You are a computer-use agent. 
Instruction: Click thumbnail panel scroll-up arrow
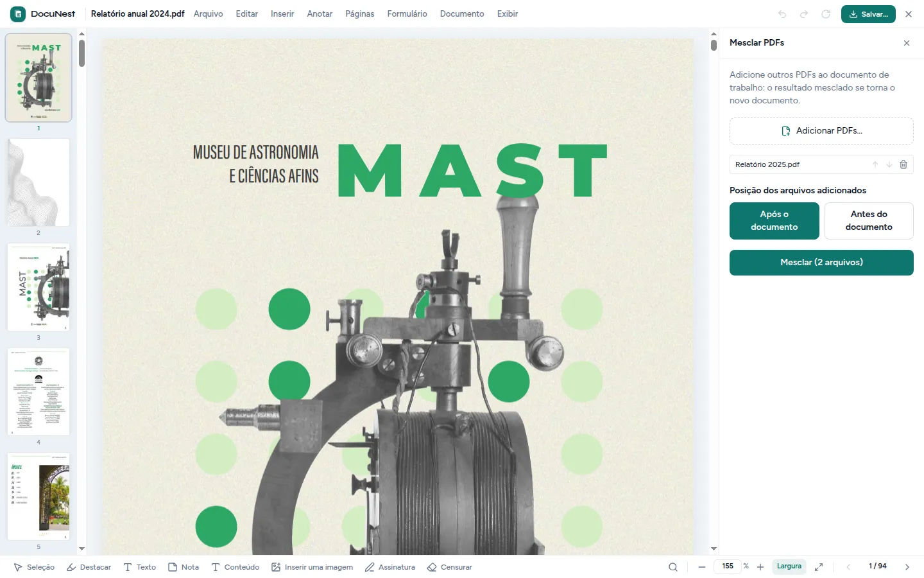(x=81, y=34)
